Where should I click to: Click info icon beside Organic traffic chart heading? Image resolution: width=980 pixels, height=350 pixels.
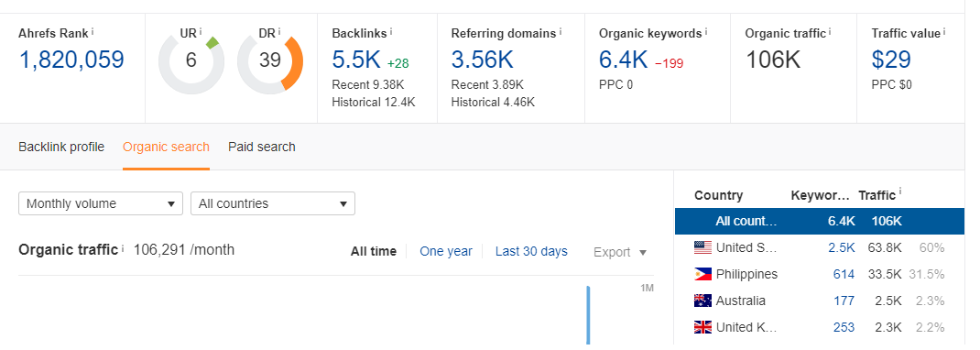[x=123, y=248]
